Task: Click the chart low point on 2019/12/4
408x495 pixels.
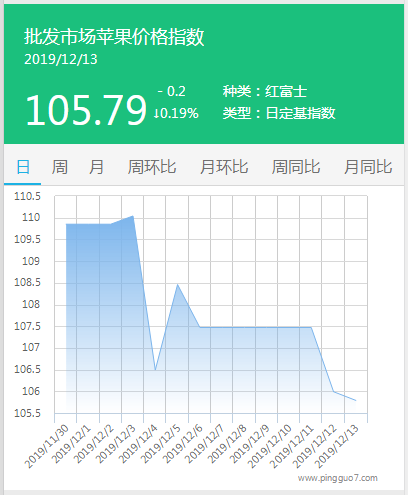Action: (x=155, y=370)
